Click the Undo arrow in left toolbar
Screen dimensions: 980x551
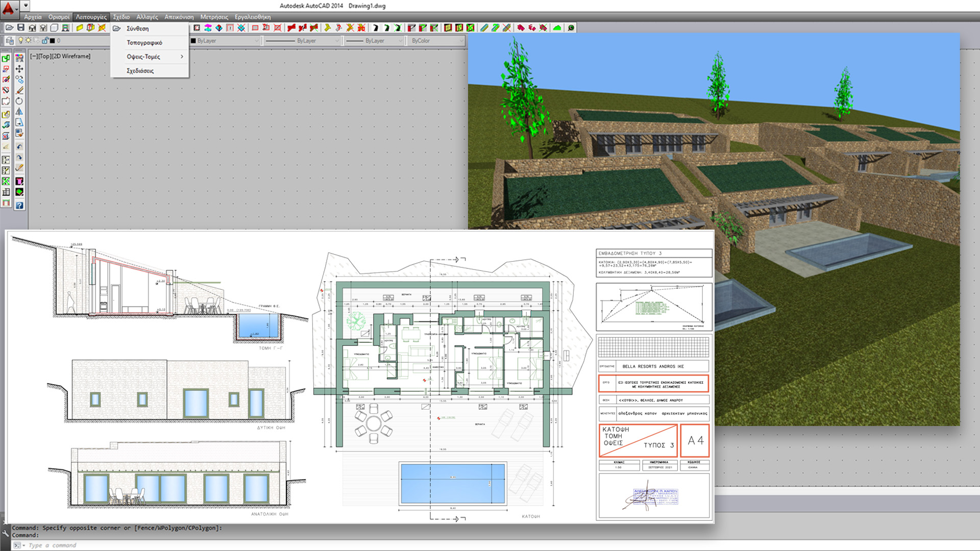(x=19, y=146)
